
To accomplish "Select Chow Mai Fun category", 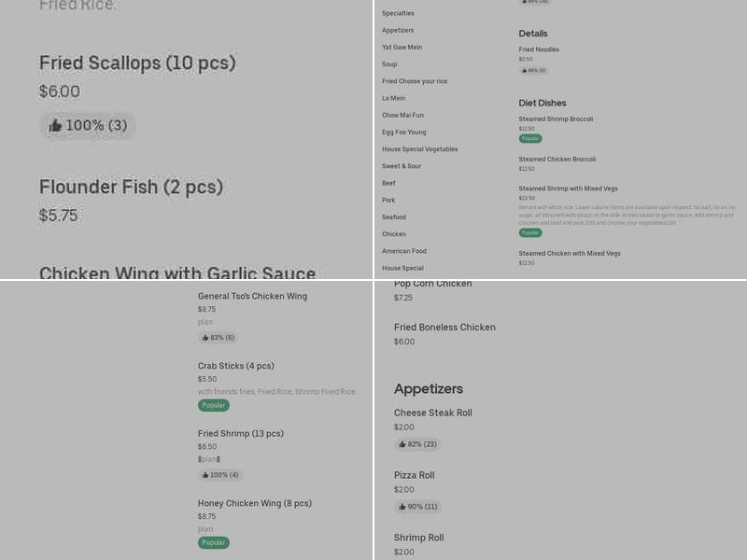I will point(402,115).
